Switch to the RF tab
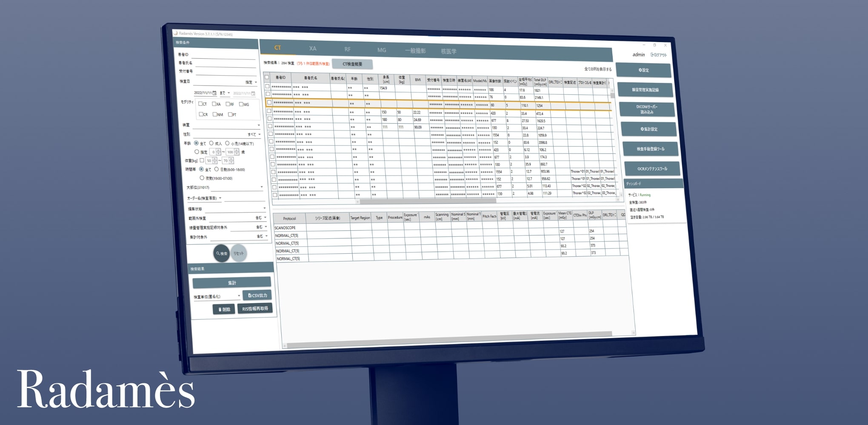The height and width of the screenshot is (425, 868). coord(347,49)
